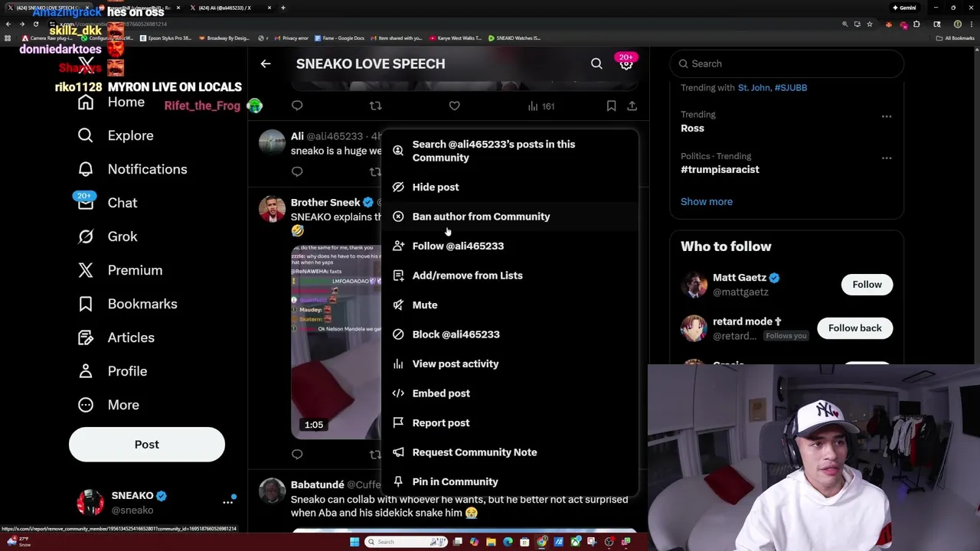Reply to the top post via its comment icon
This screenshot has height=551, width=980.
[x=297, y=106]
